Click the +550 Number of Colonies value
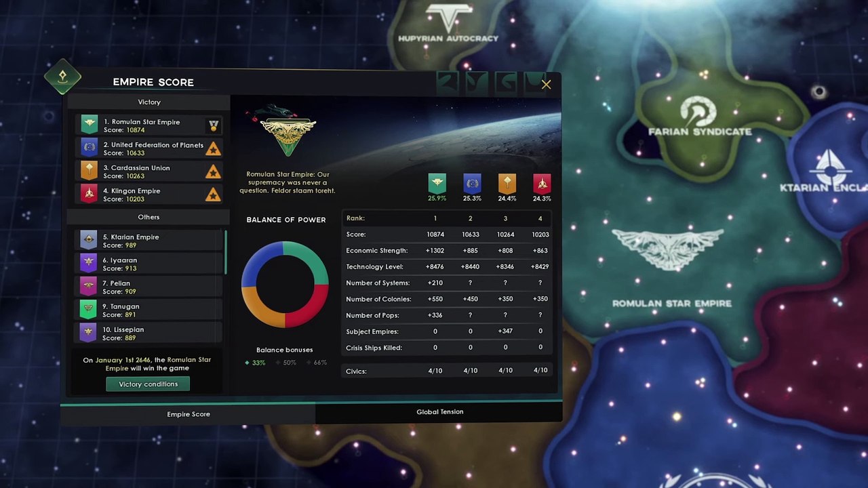The image size is (868, 488). (435, 299)
